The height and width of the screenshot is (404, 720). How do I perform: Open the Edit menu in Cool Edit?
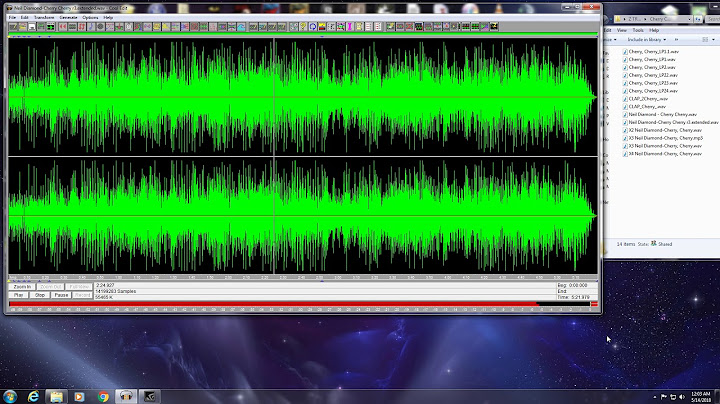24,17
